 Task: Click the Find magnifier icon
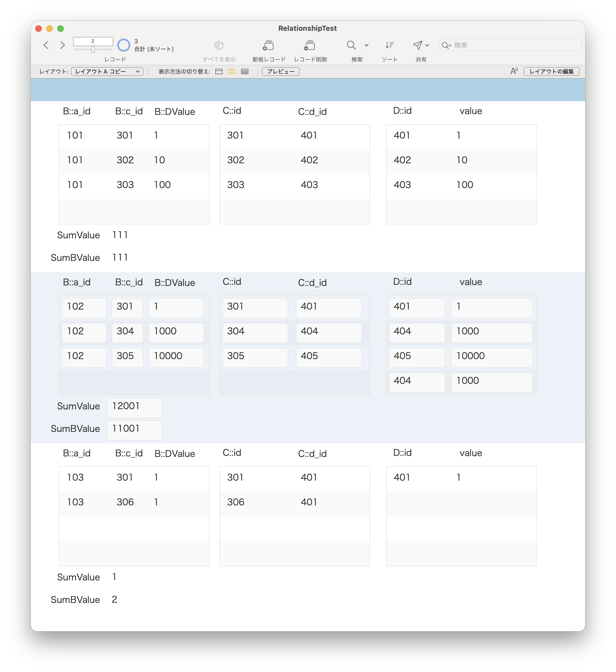tap(351, 45)
